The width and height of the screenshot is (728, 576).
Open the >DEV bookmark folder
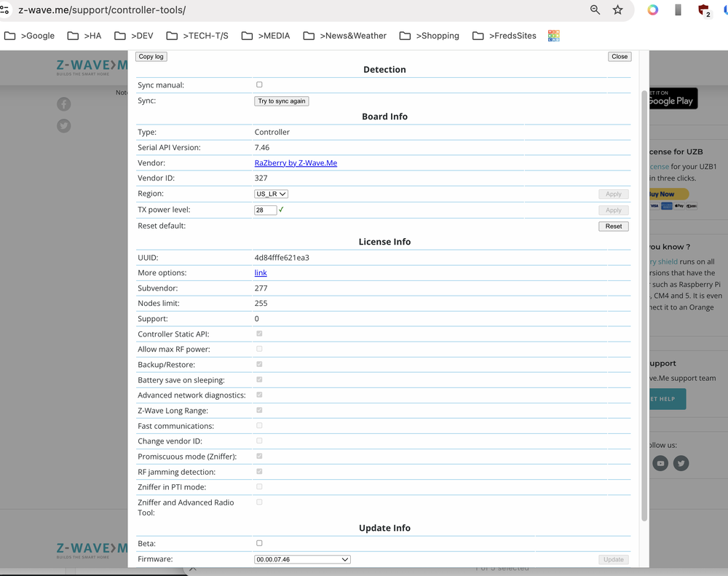pyautogui.click(x=134, y=36)
